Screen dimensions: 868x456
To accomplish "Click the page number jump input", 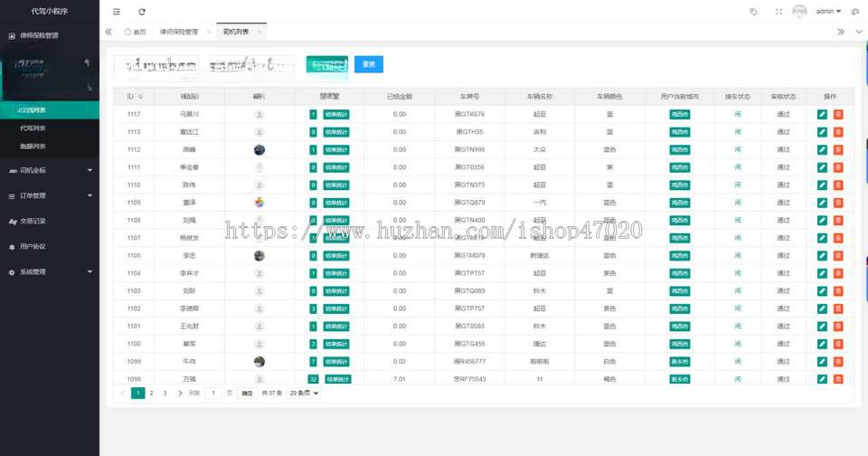I will click(x=213, y=393).
